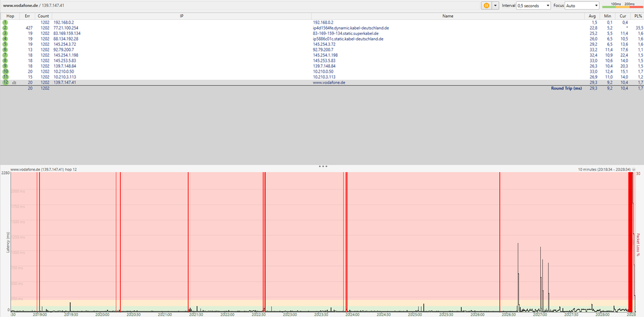The width and height of the screenshot is (644, 317).
Task: Click the 20:21:00 time label on timeline
Action: (164, 314)
